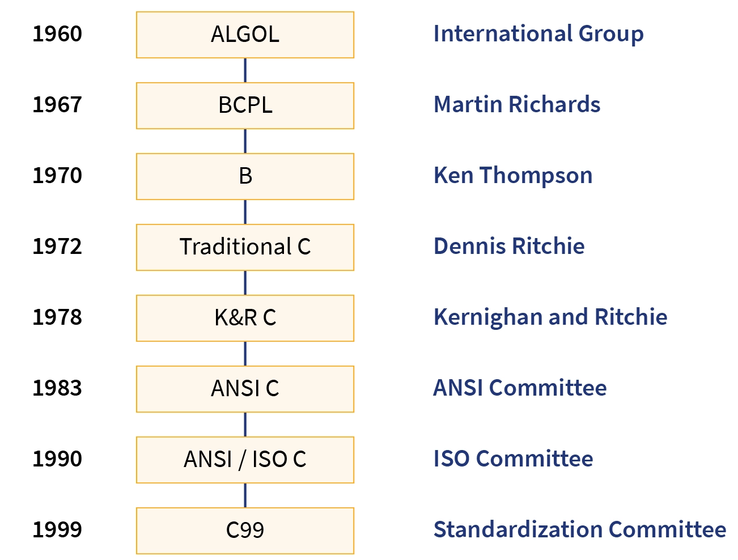Click the Martin Richards name
This screenshot has width=738, height=560.
pos(517,105)
